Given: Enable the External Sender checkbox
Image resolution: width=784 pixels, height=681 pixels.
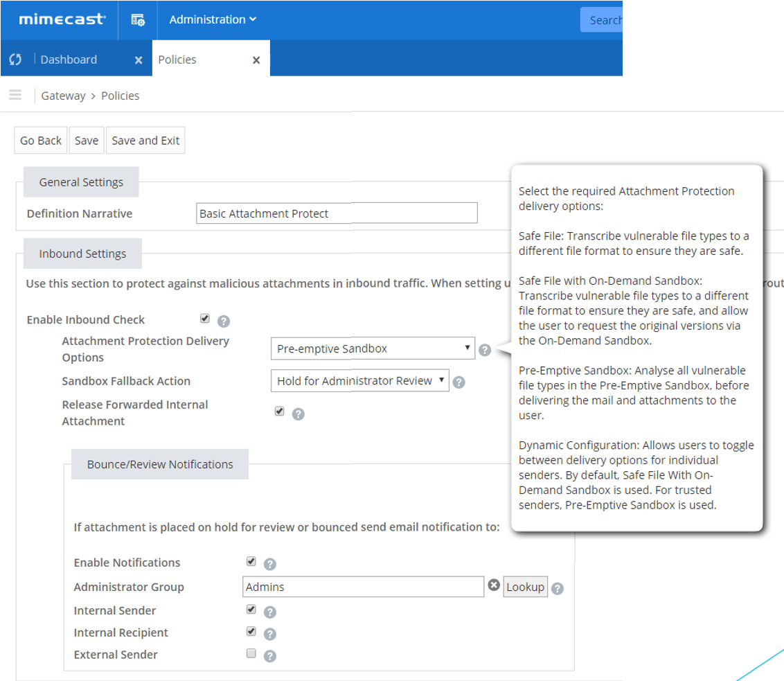Looking at the screenshot, I should tap(251, 653).
